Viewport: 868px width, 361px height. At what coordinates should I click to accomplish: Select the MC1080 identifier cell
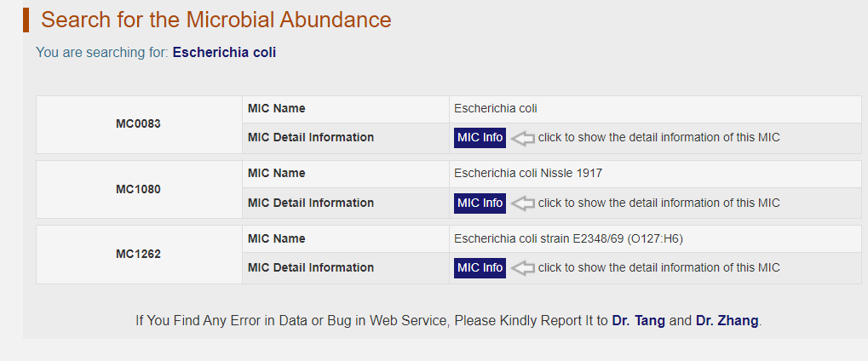tap(138, 189)
